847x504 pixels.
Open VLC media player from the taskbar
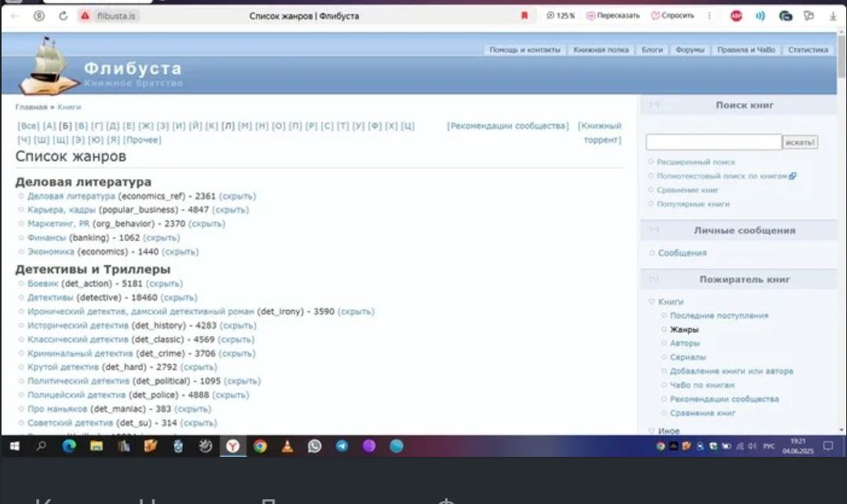(x=287, y=446)
